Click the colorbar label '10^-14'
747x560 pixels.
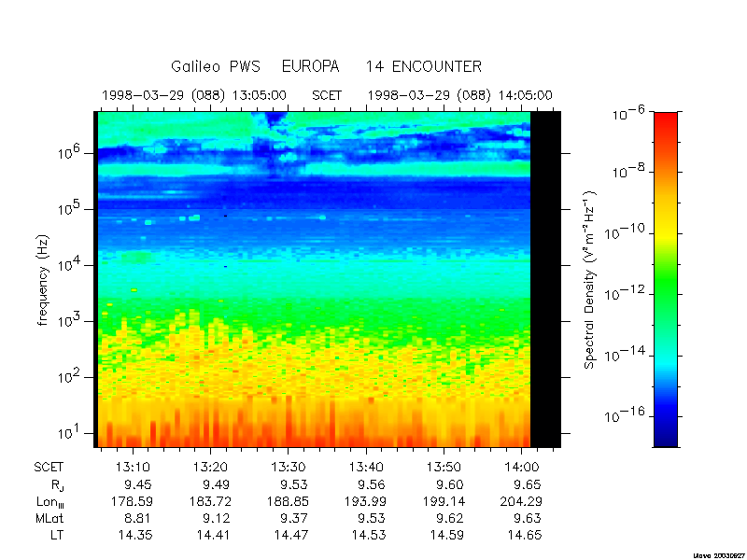[626, 354]
